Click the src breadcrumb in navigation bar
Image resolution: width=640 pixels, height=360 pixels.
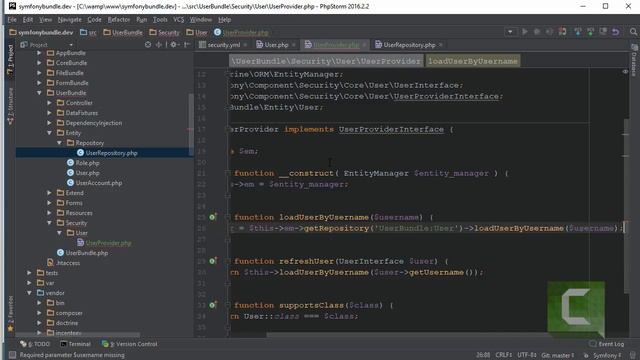tap(89, 32)
